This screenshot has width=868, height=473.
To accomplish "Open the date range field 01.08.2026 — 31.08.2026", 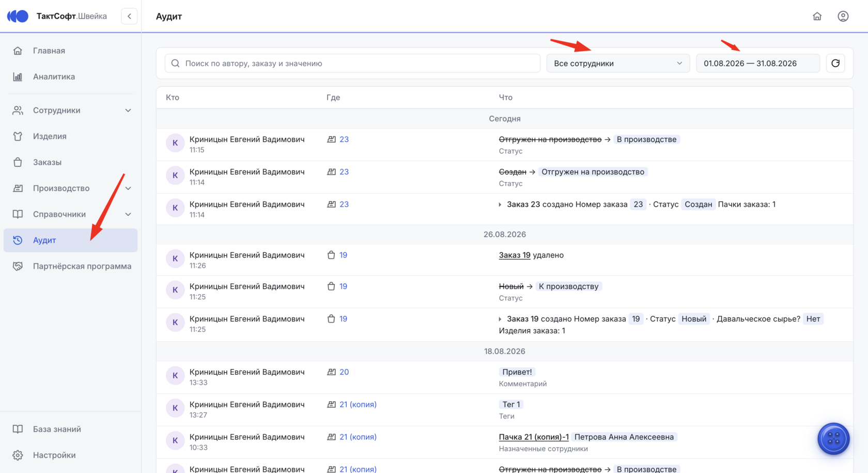I will (757, 63).
